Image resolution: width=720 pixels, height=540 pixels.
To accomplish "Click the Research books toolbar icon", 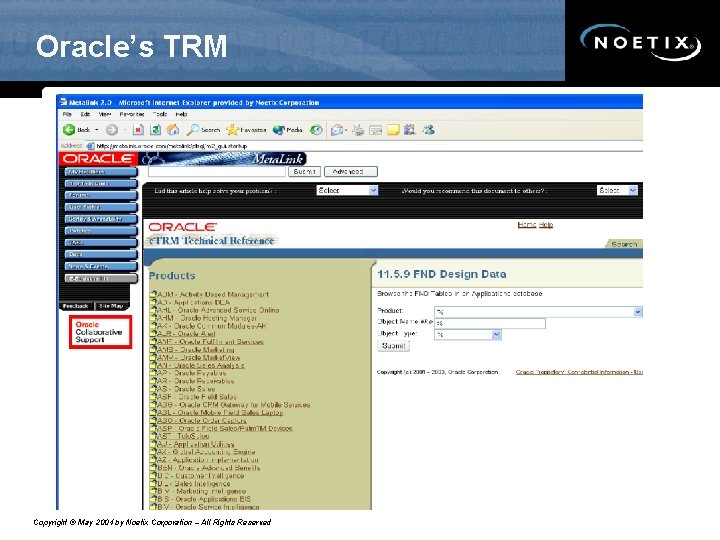I will click(410, 130).
